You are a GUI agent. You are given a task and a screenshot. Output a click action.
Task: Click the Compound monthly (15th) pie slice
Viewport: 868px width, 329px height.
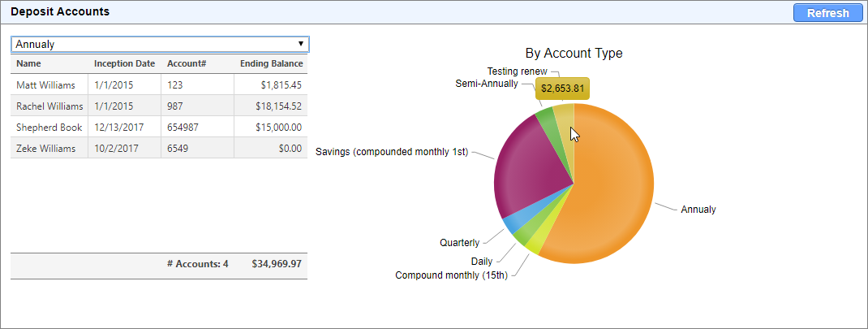tap(534, 244)
